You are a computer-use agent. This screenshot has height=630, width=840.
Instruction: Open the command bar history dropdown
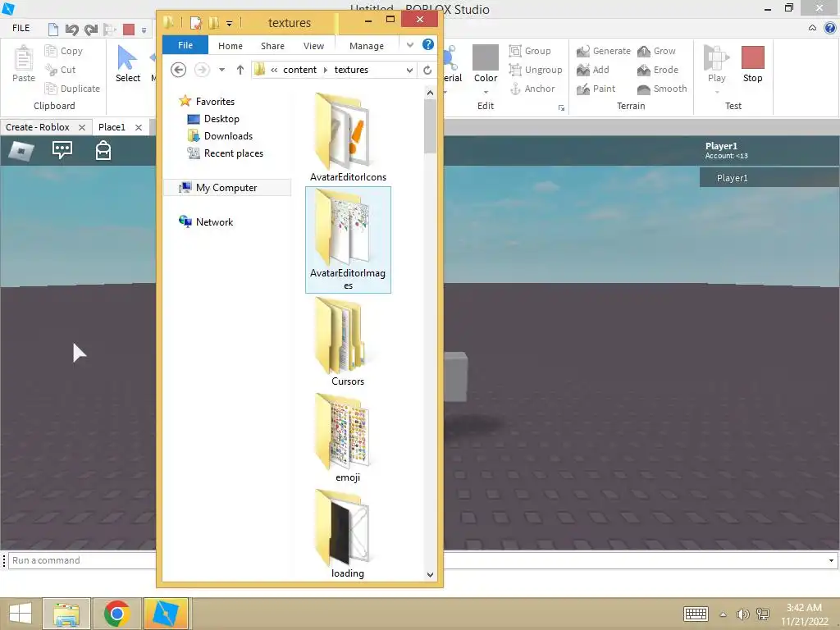(x=831, y=560)
